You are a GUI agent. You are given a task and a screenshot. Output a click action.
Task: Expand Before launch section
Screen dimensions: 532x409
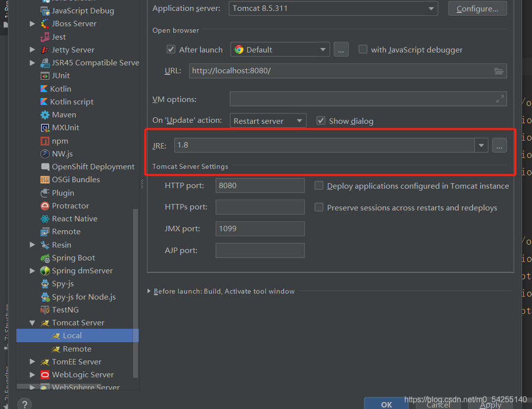148,291
